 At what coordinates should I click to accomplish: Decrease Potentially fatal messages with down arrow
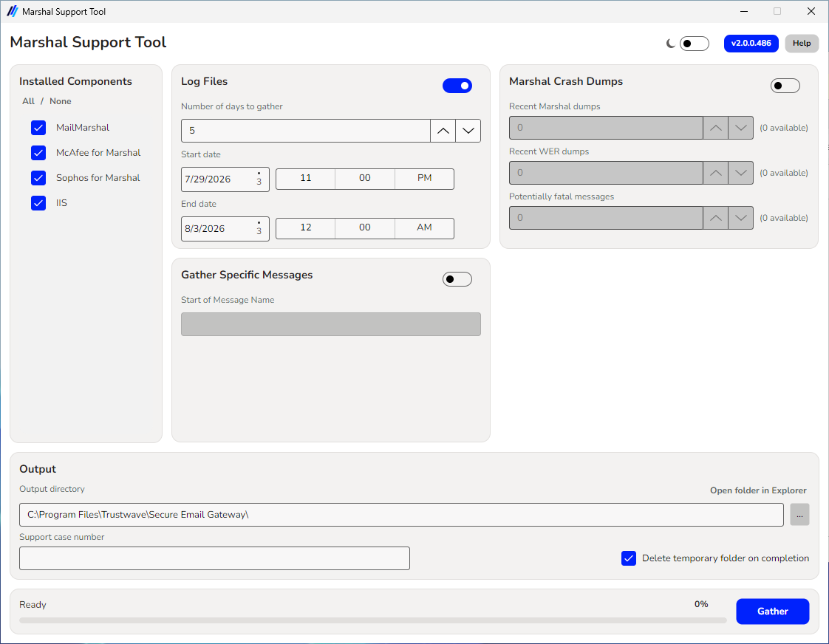point(741,218)
